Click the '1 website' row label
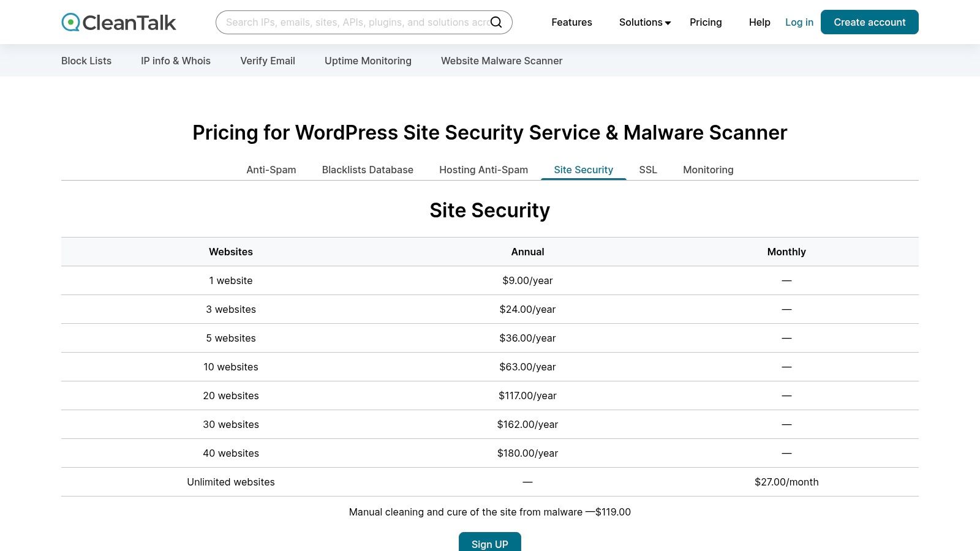Viewport: 980px width, 551px height. tap(231, 280)
